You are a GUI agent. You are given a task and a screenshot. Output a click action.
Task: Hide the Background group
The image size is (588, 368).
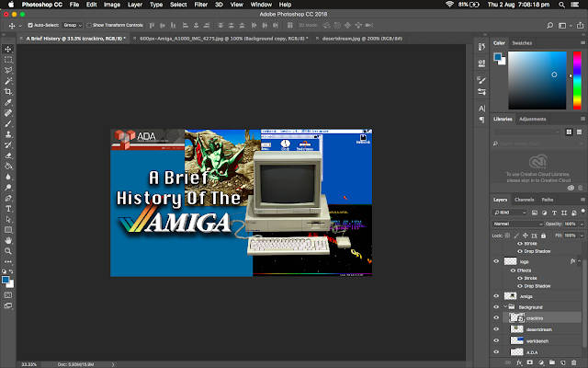[496, 306]
